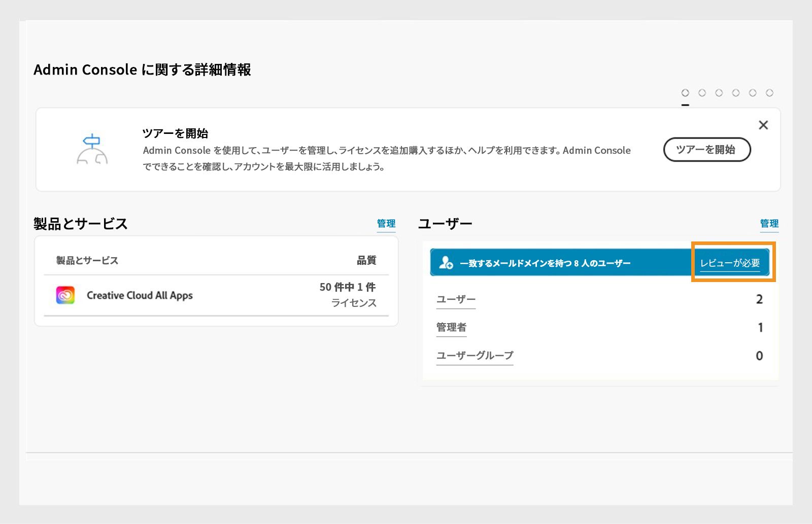This screenshot has height=524, width=812.
Task: Open 管理 link for ユーザー section
Action: [x=769, y=224]
